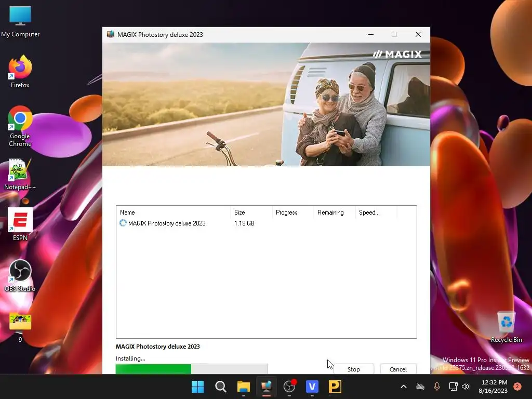Select the MAGIX installer taskbar icon
The width and height of the screenshot is (532, 399).
(267, 387)
